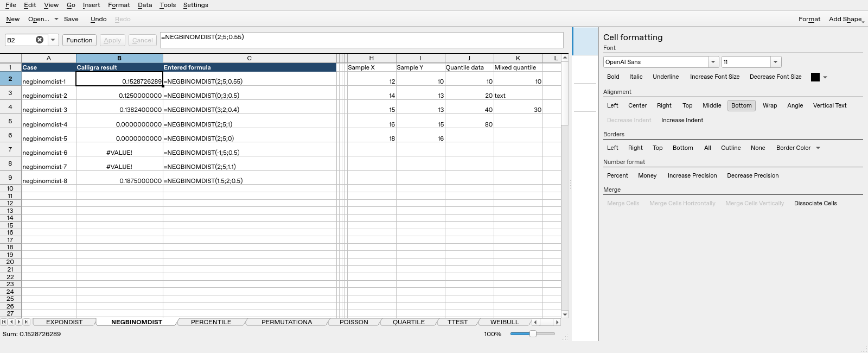Open the File menu
Viewport: 868px width, 353px height.
[10, 5]
